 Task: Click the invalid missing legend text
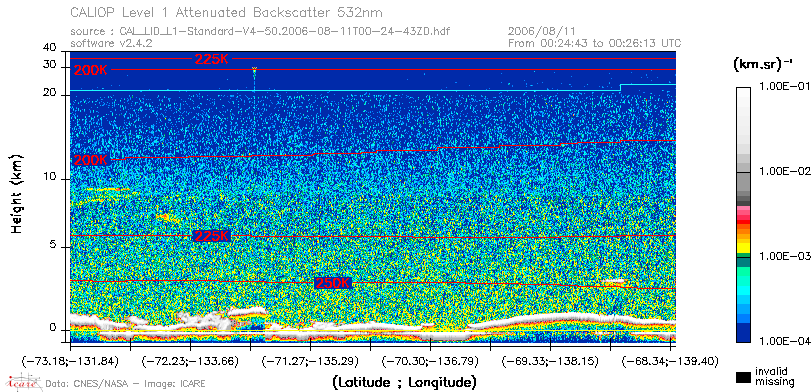point(774,377)
